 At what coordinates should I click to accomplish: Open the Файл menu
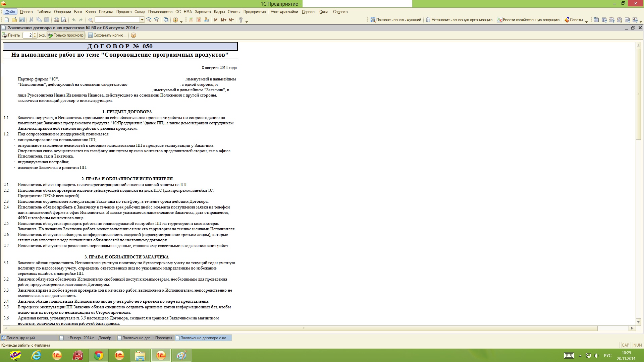pyautogui.click(x=10, y=12)
